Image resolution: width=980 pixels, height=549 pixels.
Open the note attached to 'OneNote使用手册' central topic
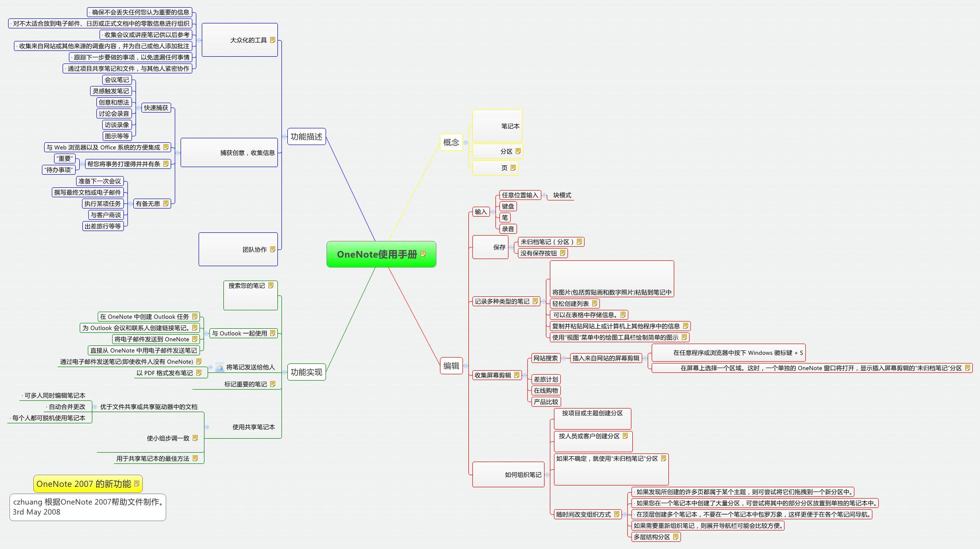[422, 254]
